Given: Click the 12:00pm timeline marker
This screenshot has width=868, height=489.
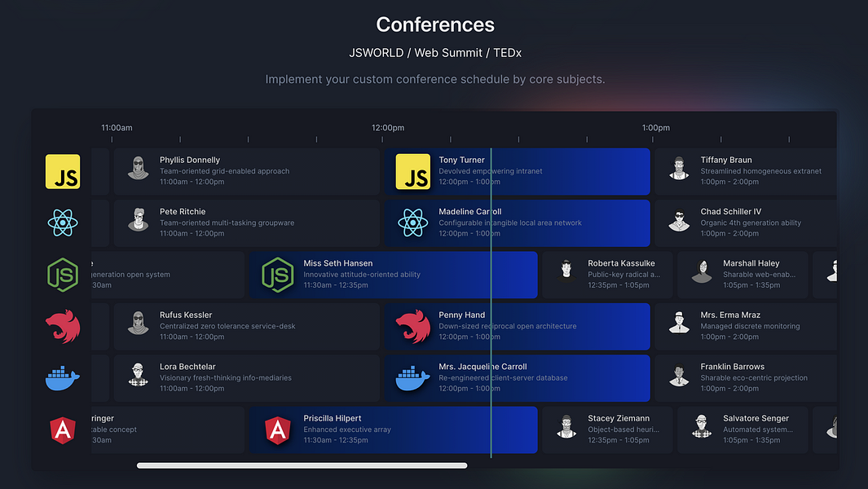Looking at the screenshot, I should [387, 128].
